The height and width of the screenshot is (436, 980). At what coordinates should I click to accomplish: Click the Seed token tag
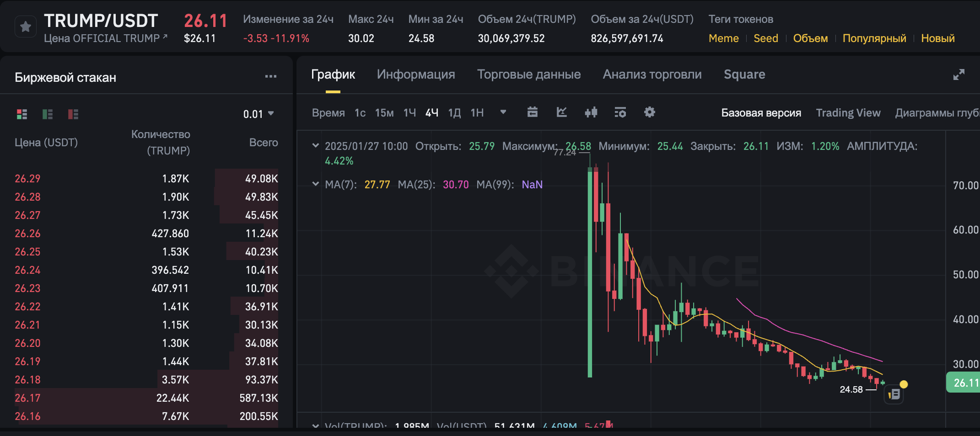pos(766,38)
